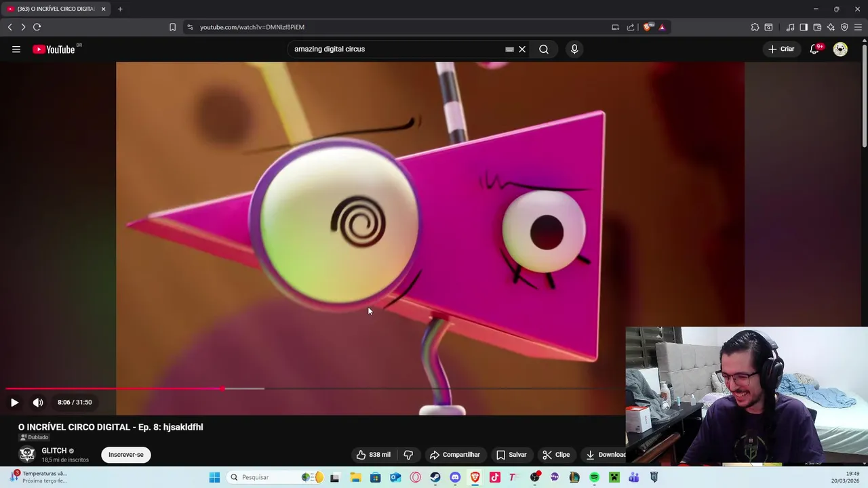Click the Download button under the video
Image resolution: width=868 pixels, height=488 pixels.
606,455
